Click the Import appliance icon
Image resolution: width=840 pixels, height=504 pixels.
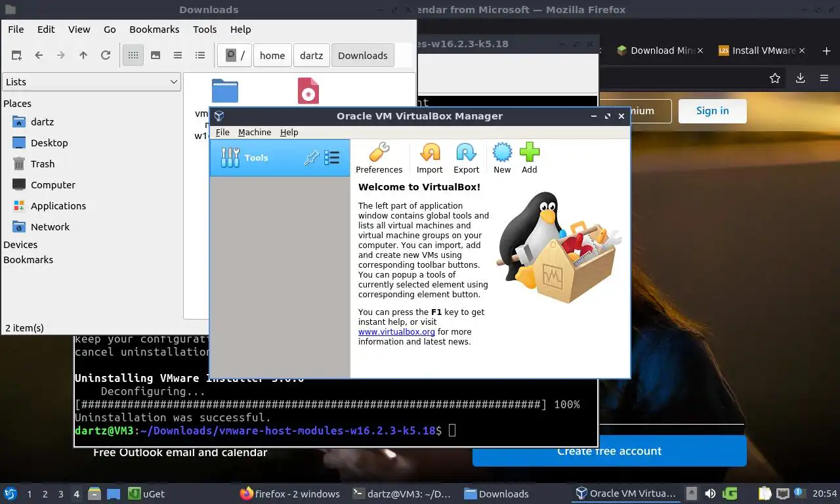(430, 158)
